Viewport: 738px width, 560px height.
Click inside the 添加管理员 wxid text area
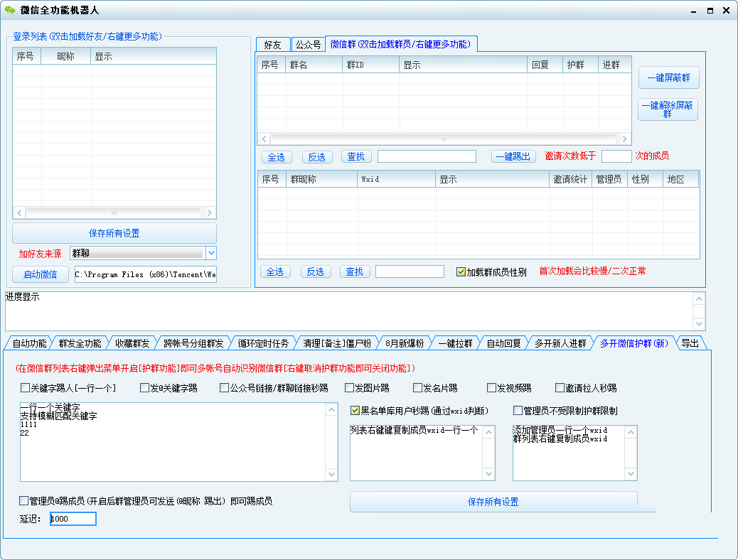pyautogui.click(x=569, y=453)
